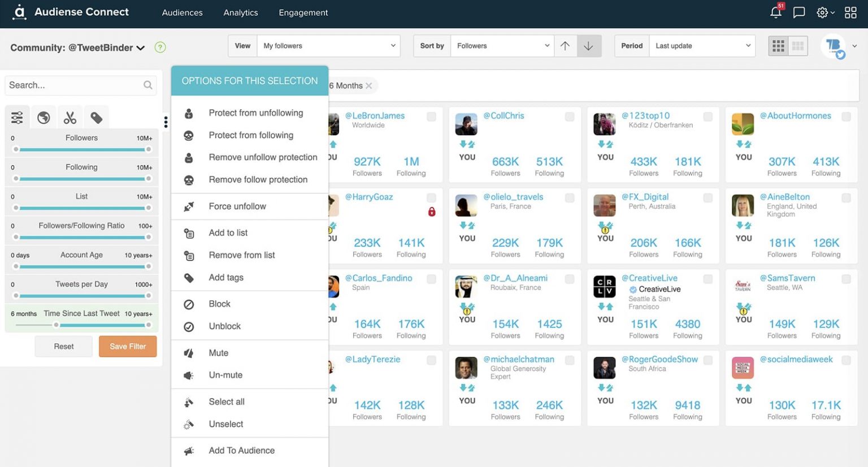Switch to the Analytics menu item

tap(240, 12)
